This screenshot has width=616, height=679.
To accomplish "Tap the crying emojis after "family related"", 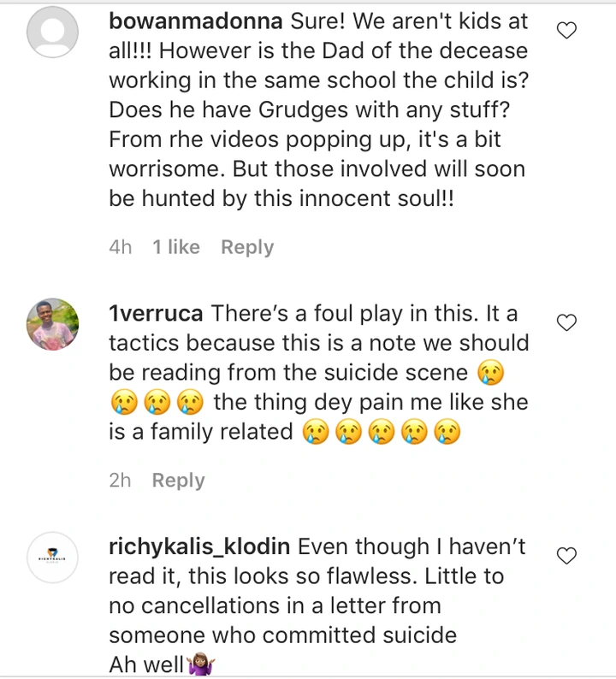I will click(x=382, y=432).
